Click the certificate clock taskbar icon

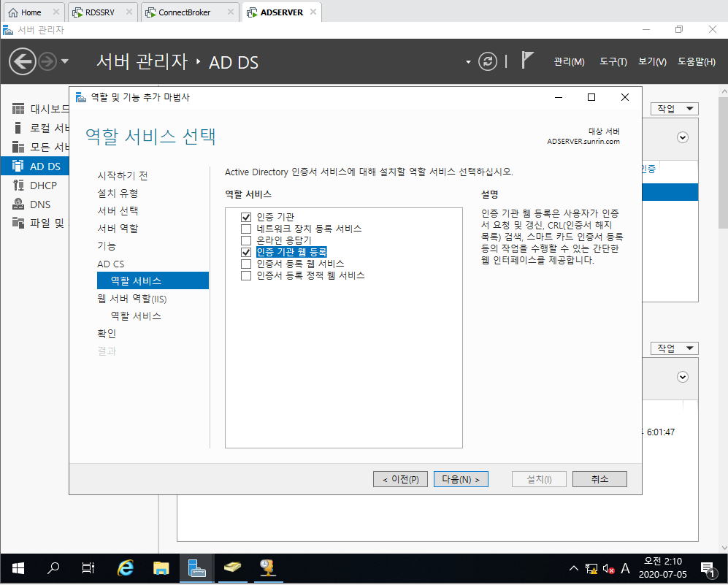pyautogui.click(x=267, y=567)
